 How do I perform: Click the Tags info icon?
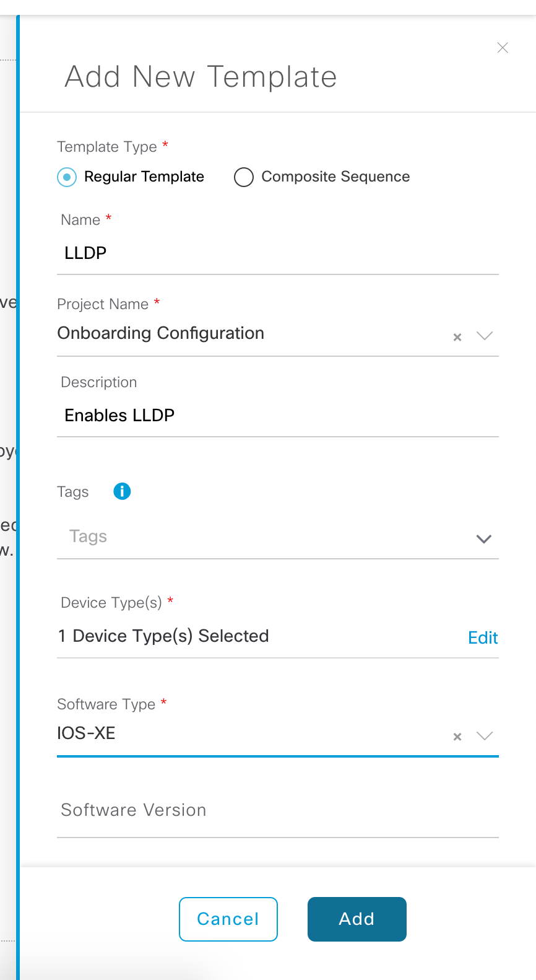point(122,491)
